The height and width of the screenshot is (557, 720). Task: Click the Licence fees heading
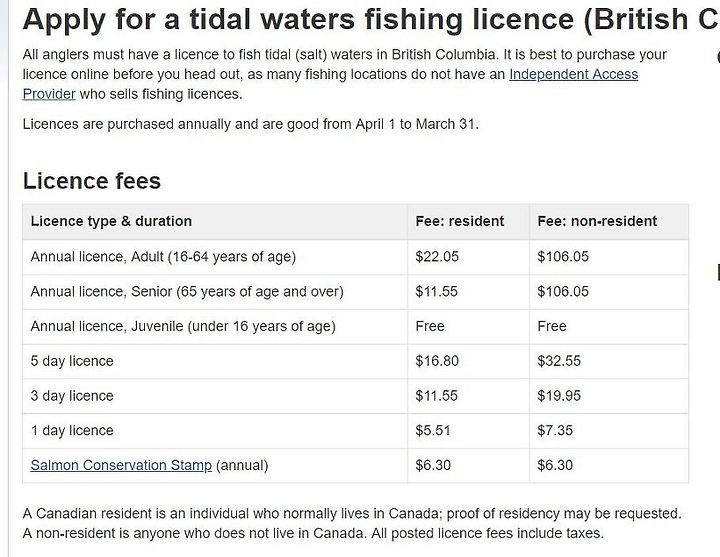[92, 180]
